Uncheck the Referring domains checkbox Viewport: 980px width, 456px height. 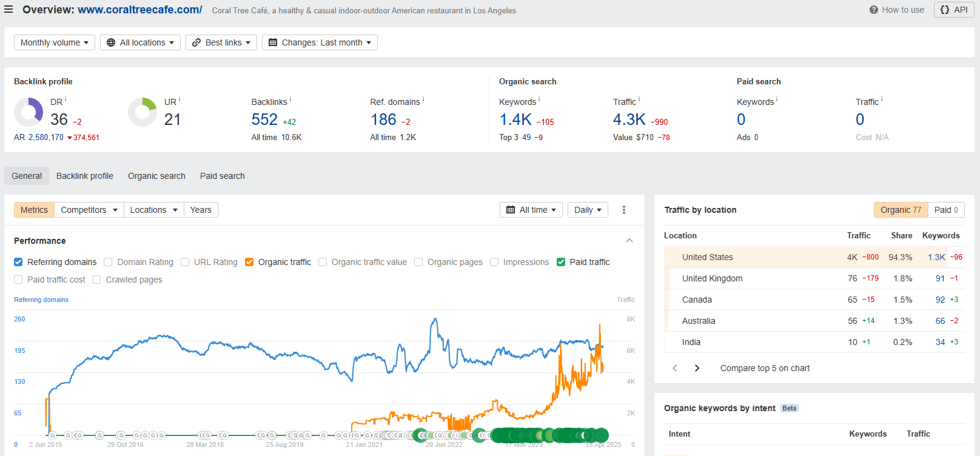pyautogui.click(x=18, y=262)
